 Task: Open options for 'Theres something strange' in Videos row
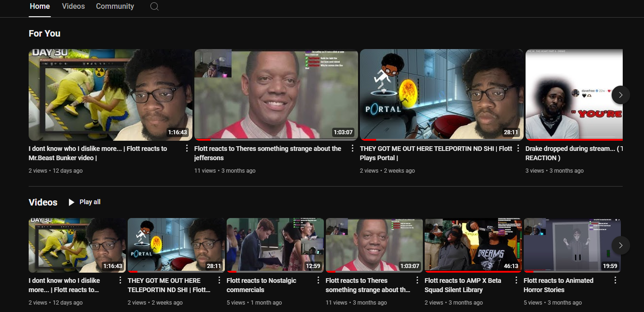click(417, 280)
